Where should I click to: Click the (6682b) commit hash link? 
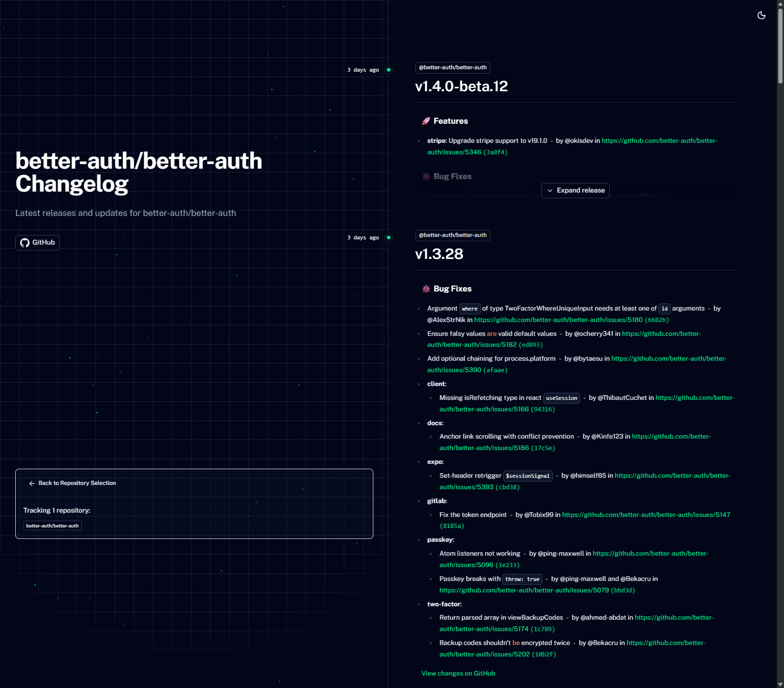click(657, 320)
